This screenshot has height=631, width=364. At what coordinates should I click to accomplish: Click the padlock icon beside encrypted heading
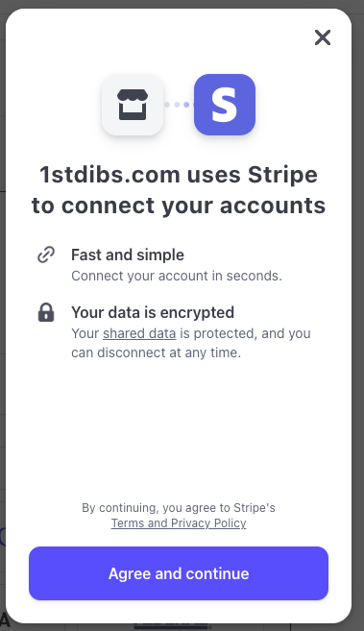coord(46,312)
